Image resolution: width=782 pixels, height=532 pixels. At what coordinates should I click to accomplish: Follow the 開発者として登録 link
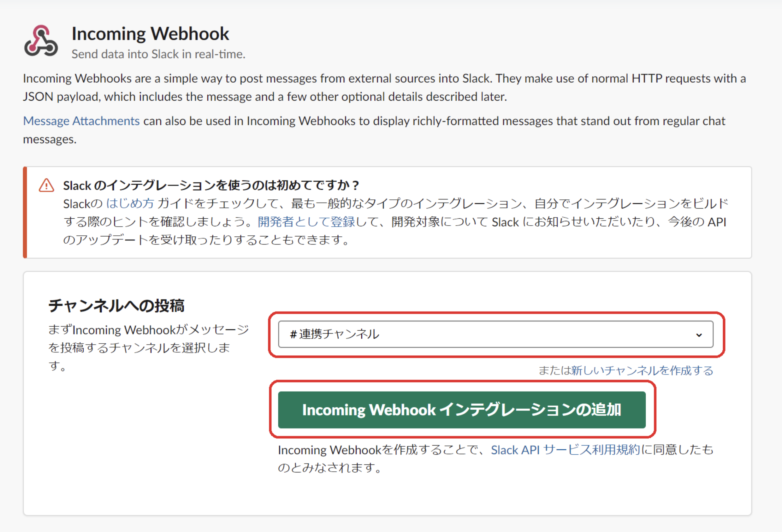pyautogui.click(x=306, y=222)
